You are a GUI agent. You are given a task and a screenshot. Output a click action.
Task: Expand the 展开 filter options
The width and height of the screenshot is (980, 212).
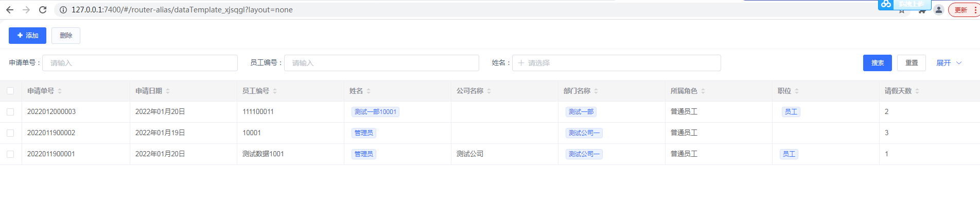click(949, 63)
